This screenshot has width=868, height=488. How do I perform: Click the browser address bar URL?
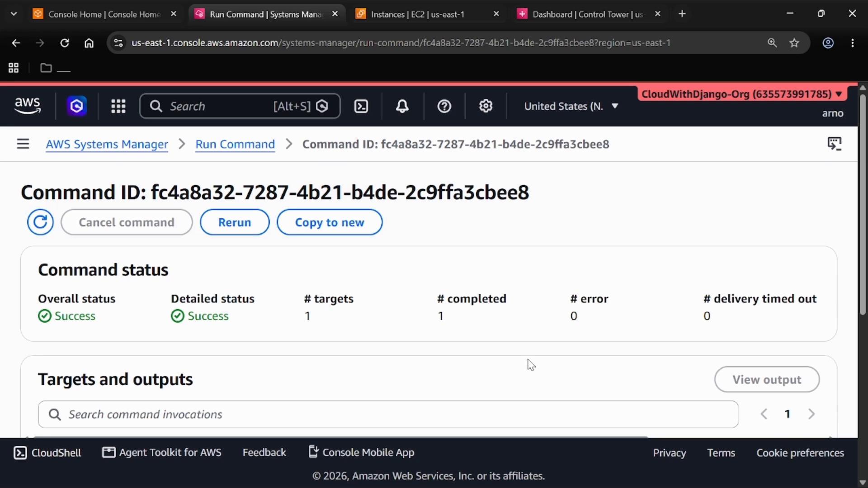click(x=401, y=43)
